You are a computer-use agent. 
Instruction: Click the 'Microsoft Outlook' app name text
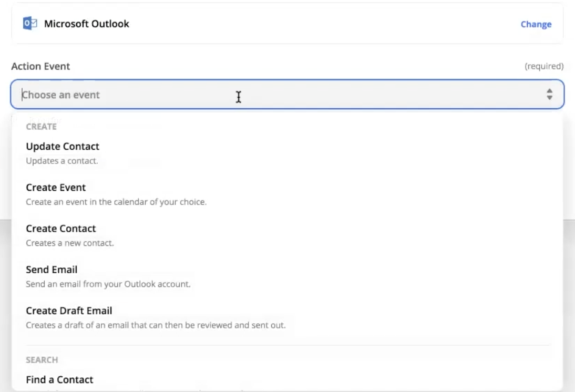(x=87, y=24)
